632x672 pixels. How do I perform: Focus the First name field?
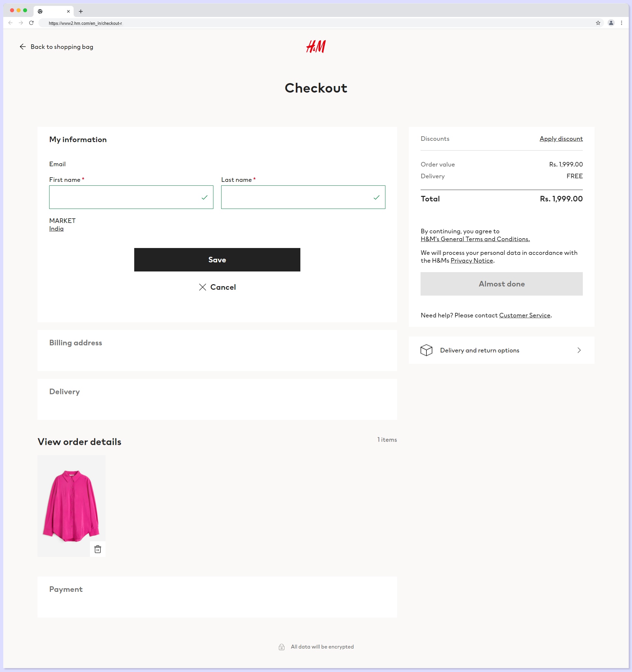tap(131, 197)
